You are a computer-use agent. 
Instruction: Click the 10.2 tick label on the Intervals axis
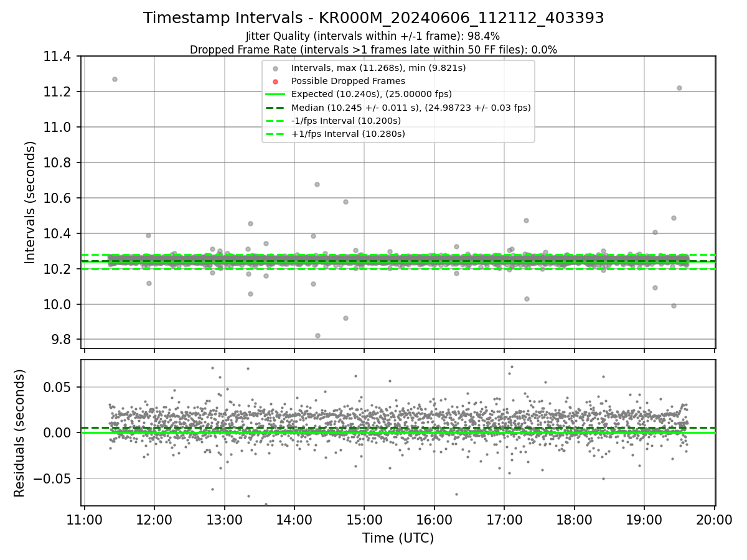tap(57, 269)
